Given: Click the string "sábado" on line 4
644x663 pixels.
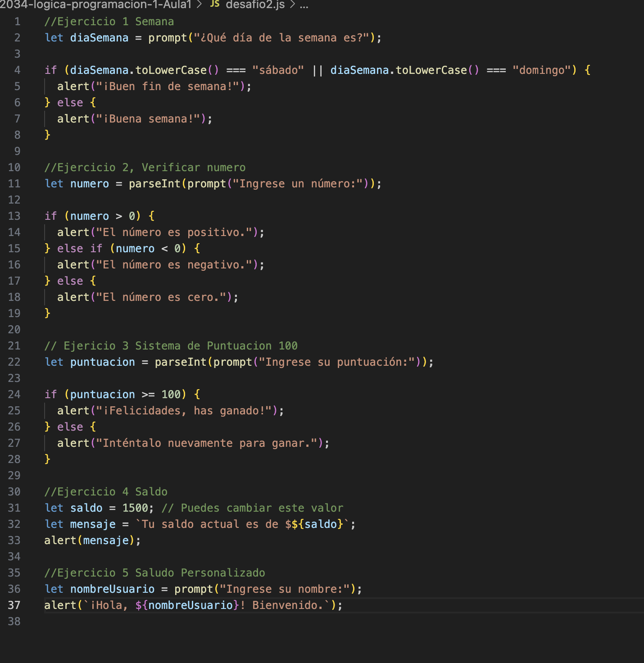Looking at the screenshot, I should pos(278,70).
